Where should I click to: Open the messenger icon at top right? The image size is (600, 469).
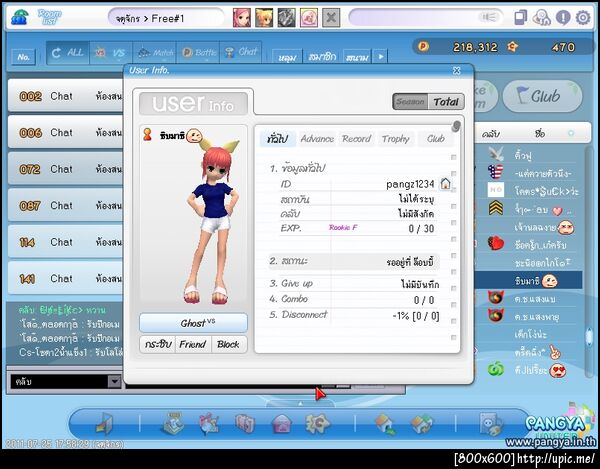(x=541, y=18)
